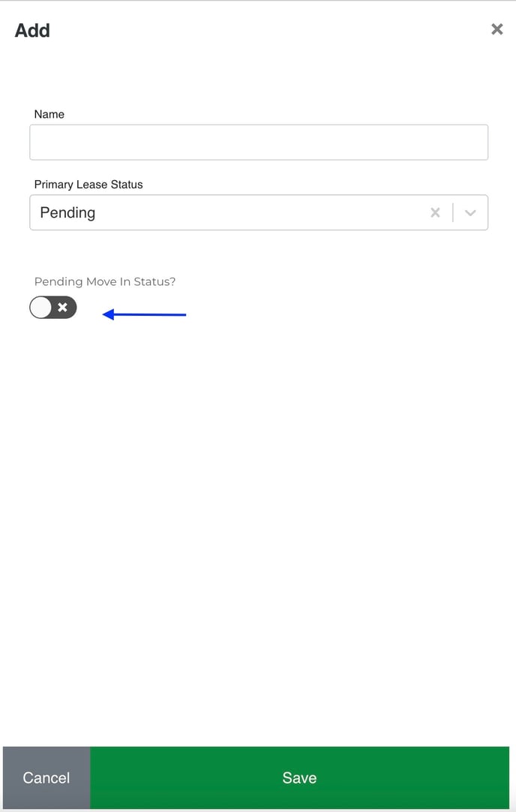Click the Primary Lease Status label
This screenshot has height=812, width=516.
[x=88, y=184]
